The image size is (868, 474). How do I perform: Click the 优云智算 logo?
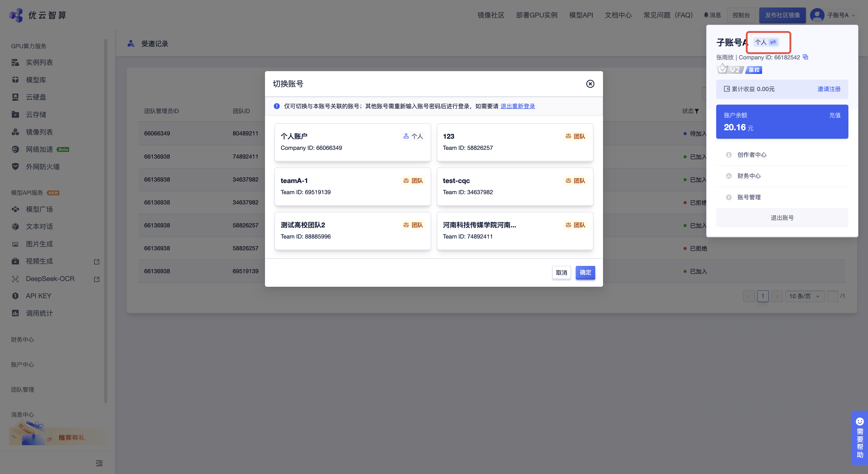[x=38, y=15]
